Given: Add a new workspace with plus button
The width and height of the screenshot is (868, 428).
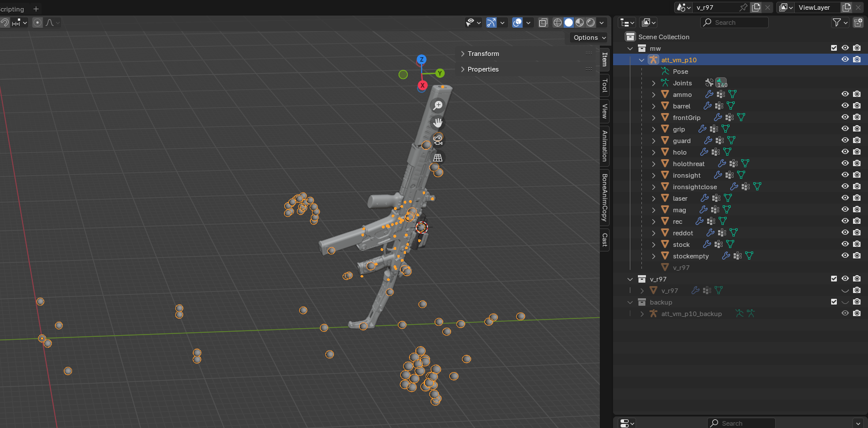Looking at the screenshot, I should point(36,9).
